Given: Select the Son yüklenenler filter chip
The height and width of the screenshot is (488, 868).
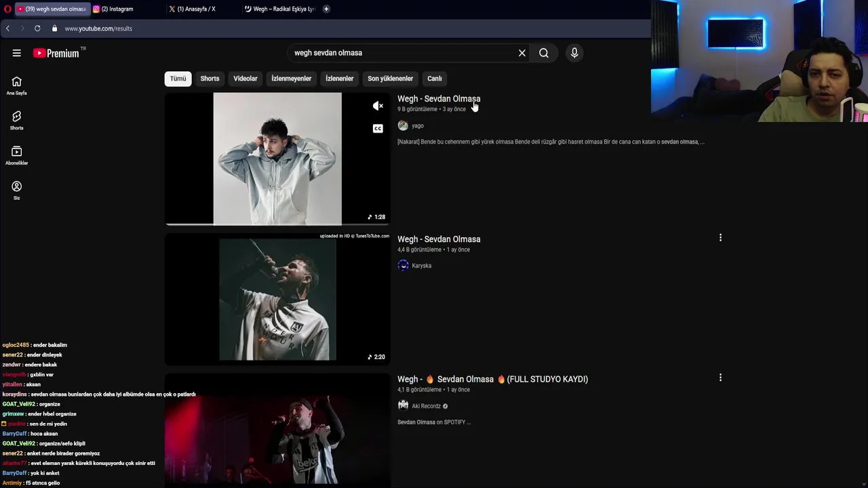Looking at the screenshot, I should tap(390, 79).
